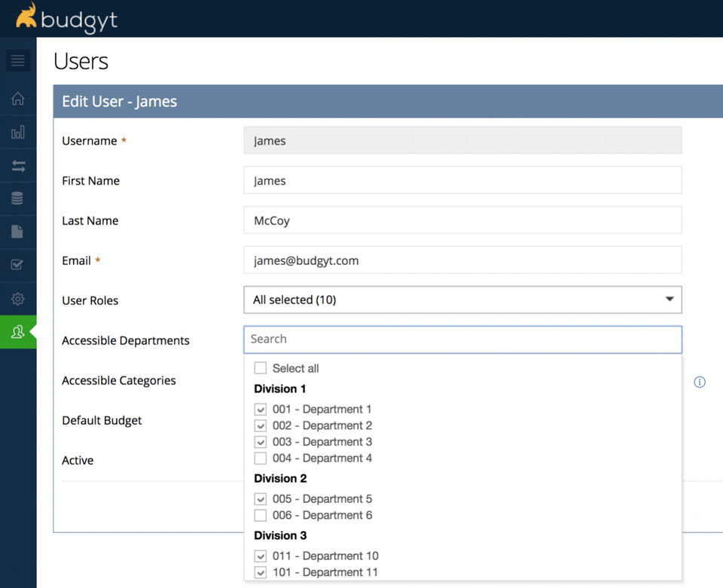The image size is (723, 588).
Task: Uncheck 003 - Department 3
Action: coord(261,442)
